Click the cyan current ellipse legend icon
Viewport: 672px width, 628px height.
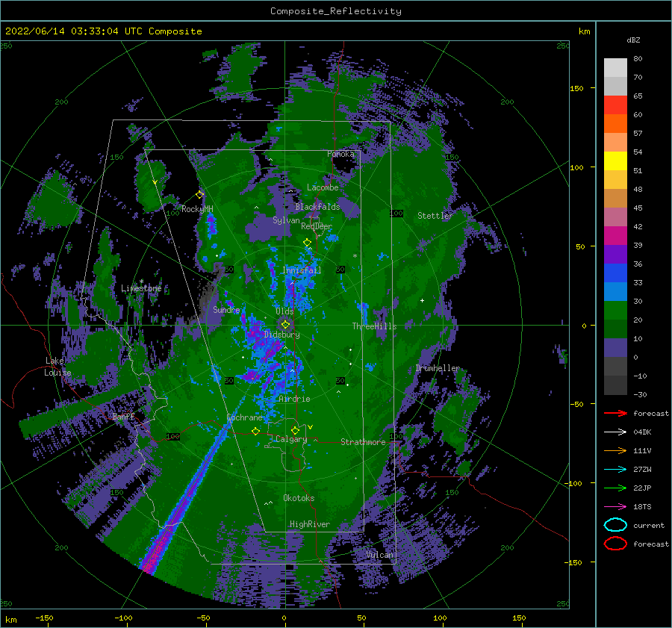[x=615, y=525]
